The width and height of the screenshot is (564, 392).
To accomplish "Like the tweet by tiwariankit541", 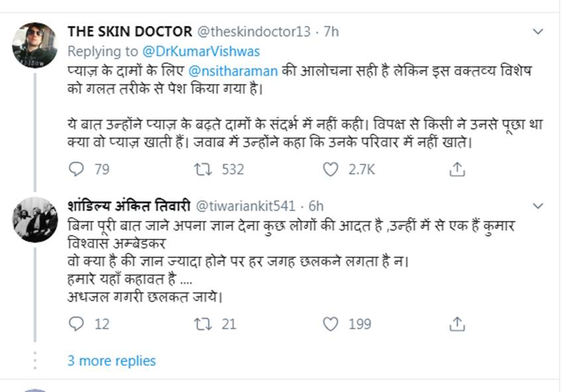I will (x=330, y=324).
